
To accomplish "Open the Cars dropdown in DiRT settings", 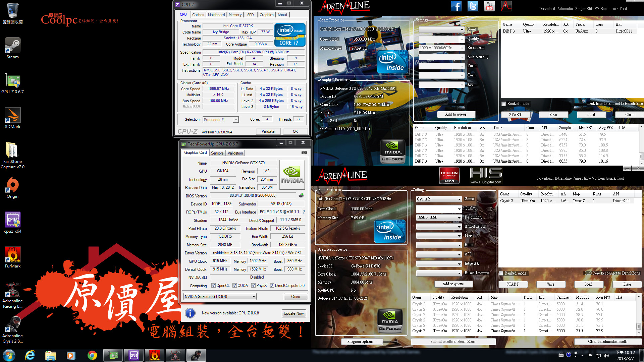I will tap(441, 75).
